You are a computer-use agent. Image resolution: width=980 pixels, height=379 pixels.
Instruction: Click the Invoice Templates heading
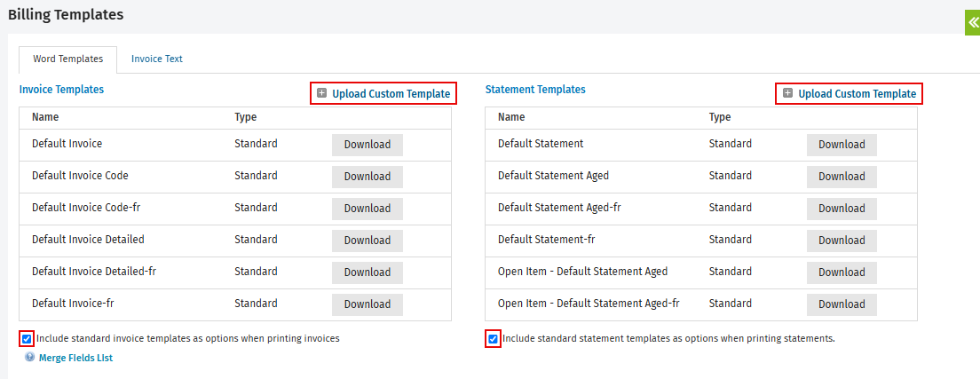point(61,90)
